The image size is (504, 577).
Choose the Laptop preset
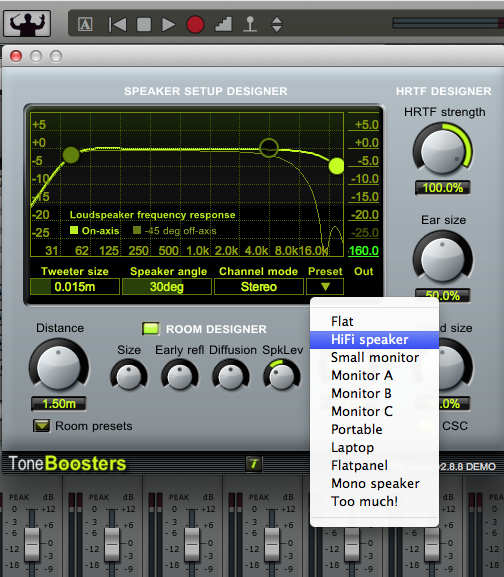click(x=375, y=447)
